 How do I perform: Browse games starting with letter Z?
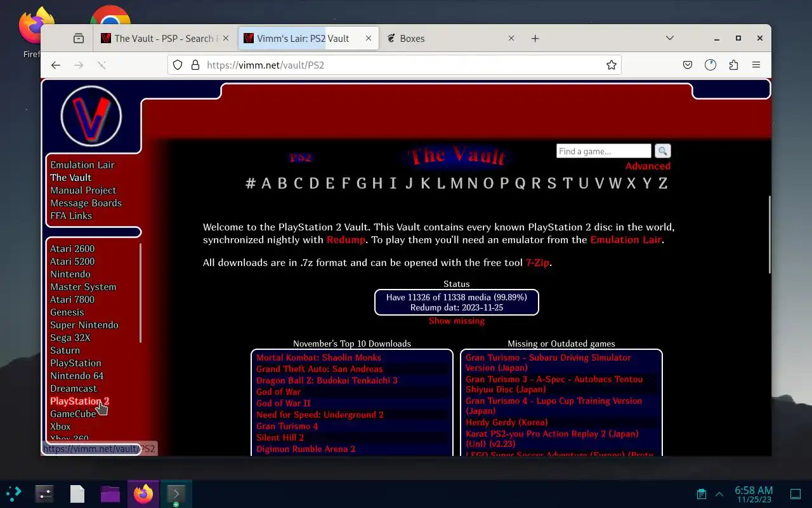click(x=663, y=183)
